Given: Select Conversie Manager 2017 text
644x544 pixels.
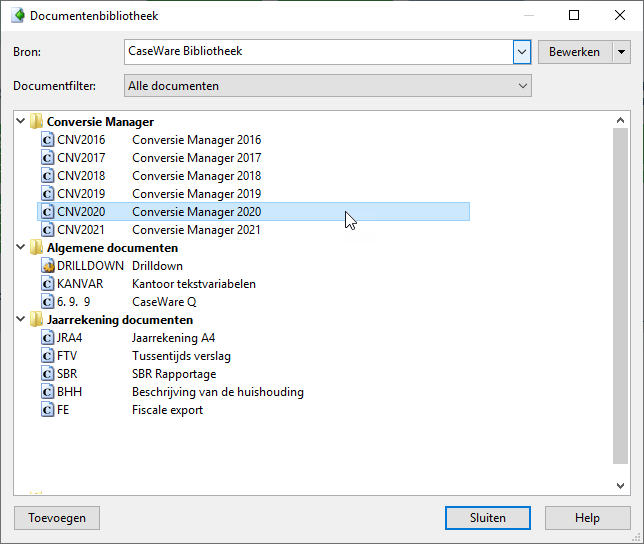Looking at the screenshot, I should tap(197, 158).
